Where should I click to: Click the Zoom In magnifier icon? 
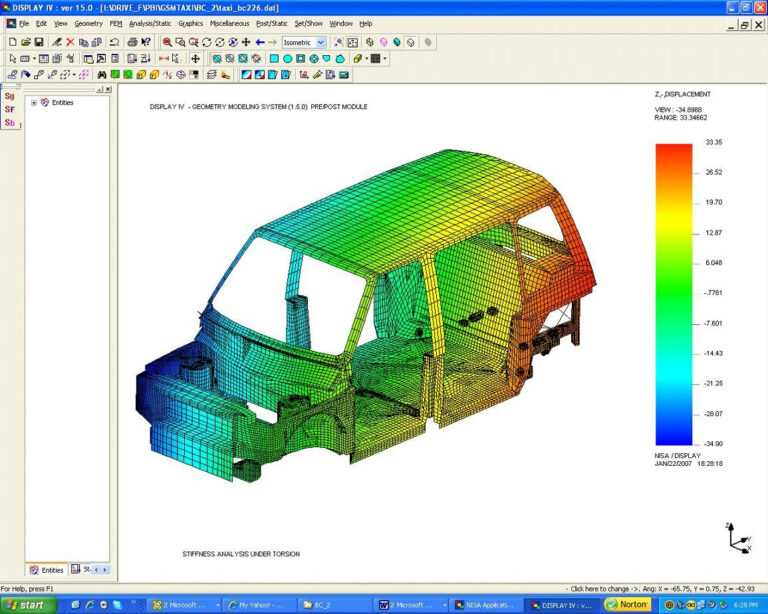[x=167, y=43]
